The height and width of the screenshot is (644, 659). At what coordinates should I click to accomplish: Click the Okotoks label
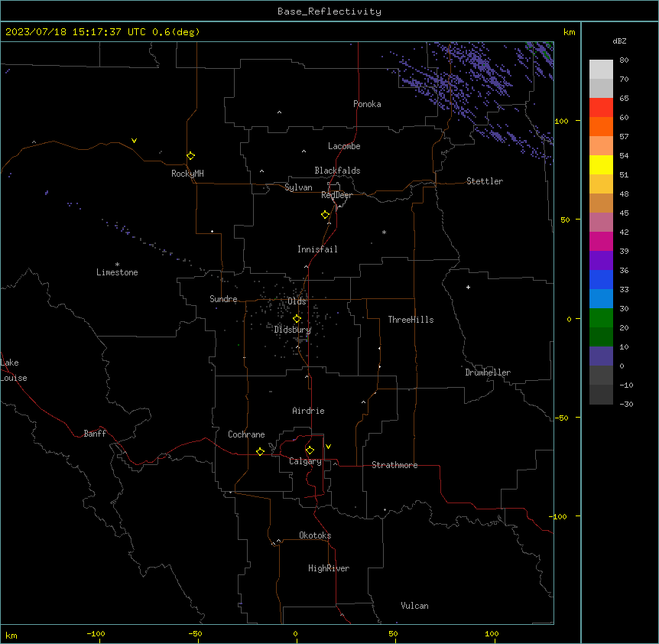(x=315, y=535)
